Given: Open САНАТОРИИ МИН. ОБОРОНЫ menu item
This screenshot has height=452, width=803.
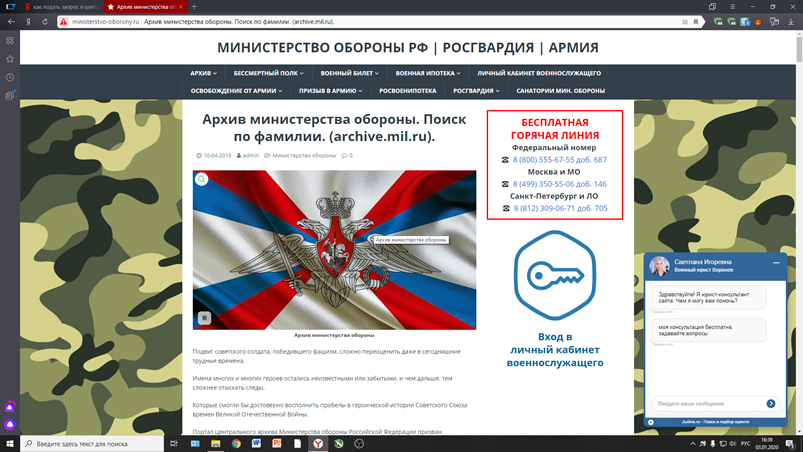Looking at the screenshot, I should (560, 91).
